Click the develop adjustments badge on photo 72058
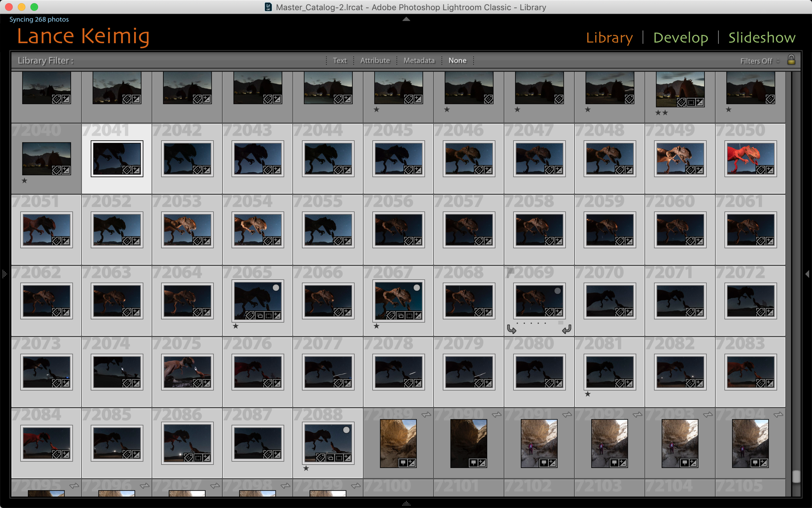 coord(559,241)
